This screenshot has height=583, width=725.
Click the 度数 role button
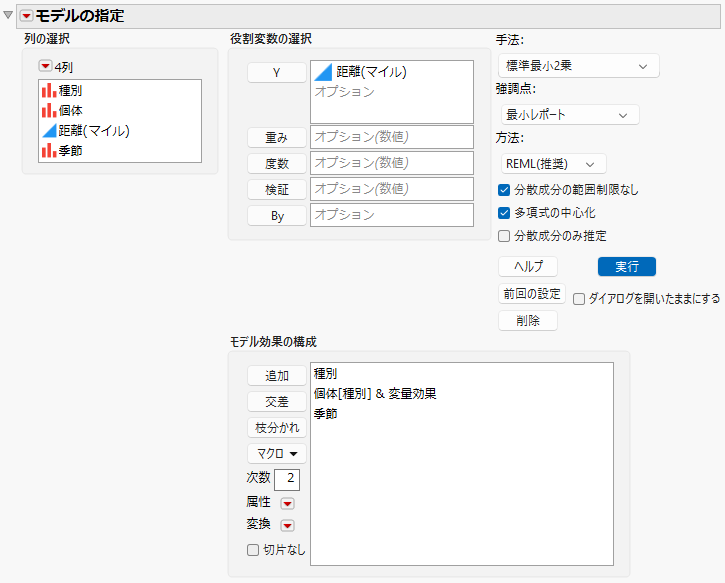click(276, 163)
